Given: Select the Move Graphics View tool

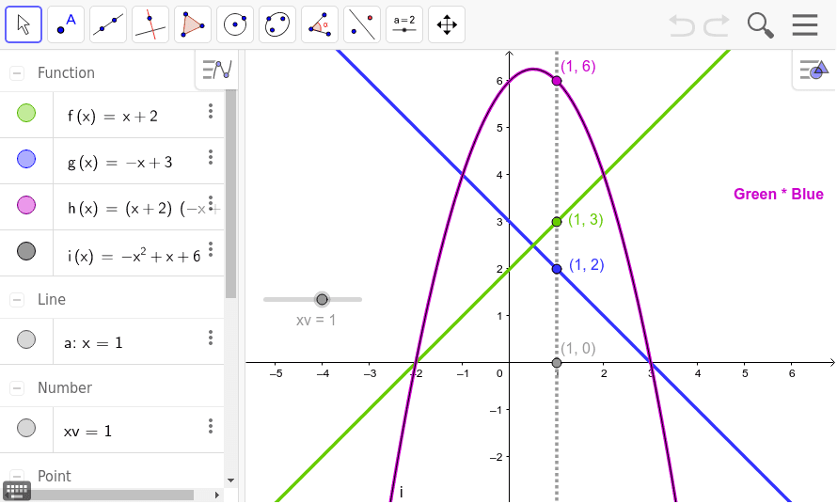Looking at the screenshot, I should (x=447, y=24).
